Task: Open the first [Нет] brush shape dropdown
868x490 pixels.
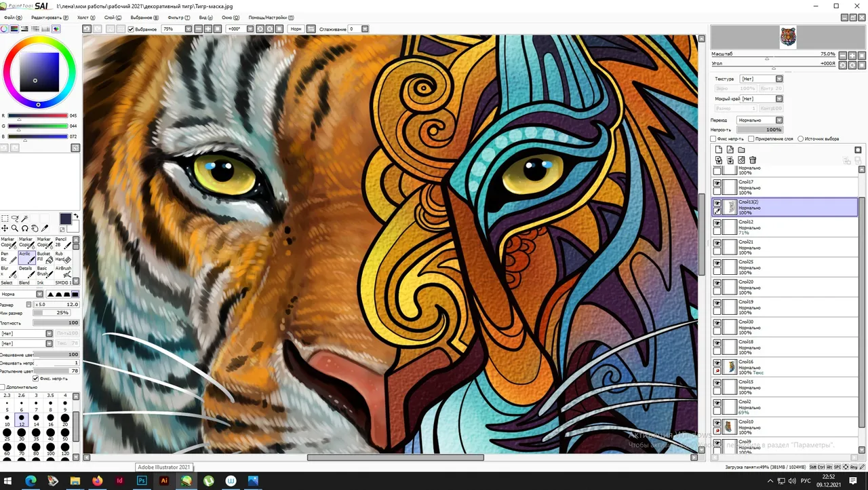Action: tap(49, 333)
